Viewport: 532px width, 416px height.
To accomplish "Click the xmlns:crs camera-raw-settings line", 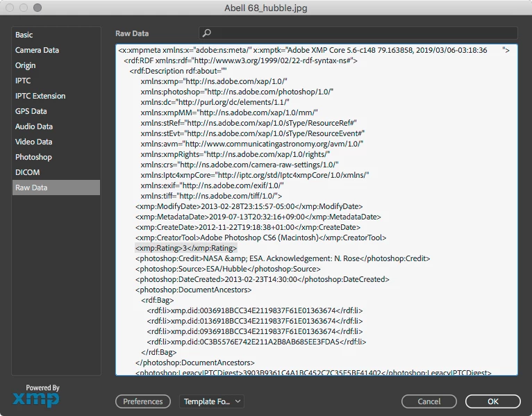I will 240,165.
